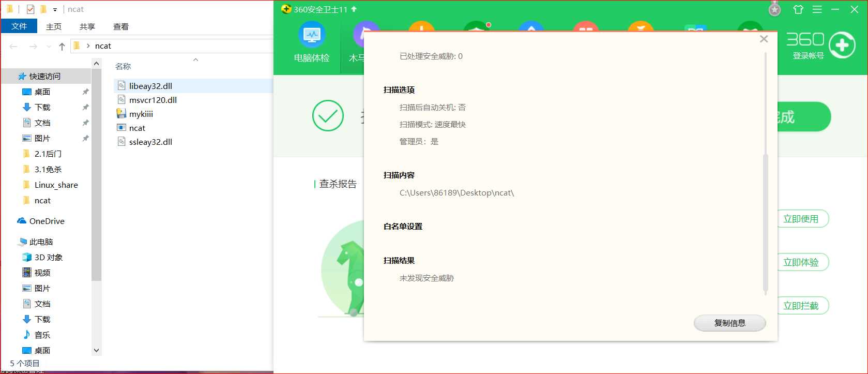The width and height of the screenshot is (868, 374).
Task: Open pinned 图片 under Quick access
Action: [x=42, y=138]
